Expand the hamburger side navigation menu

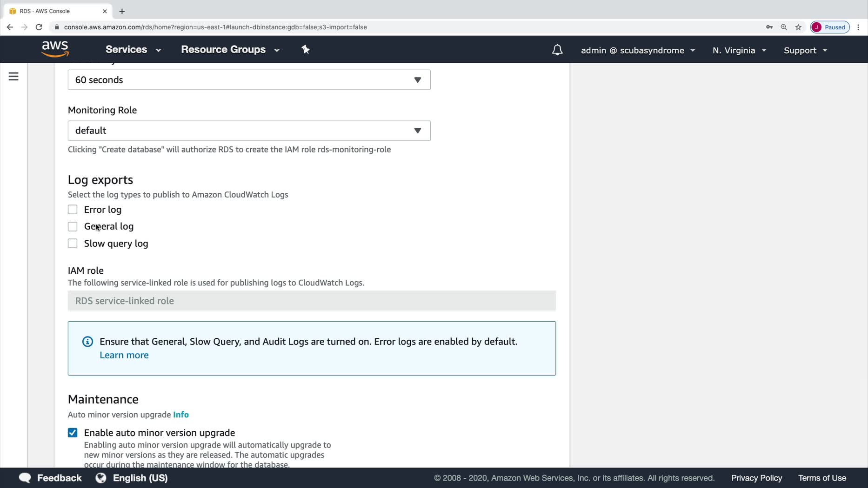(x=13, y=76)
